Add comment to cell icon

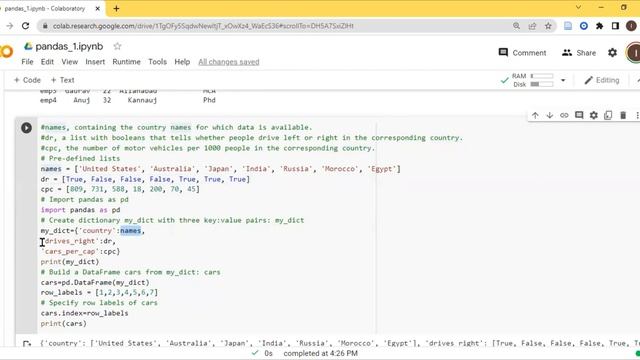[579, 115]
